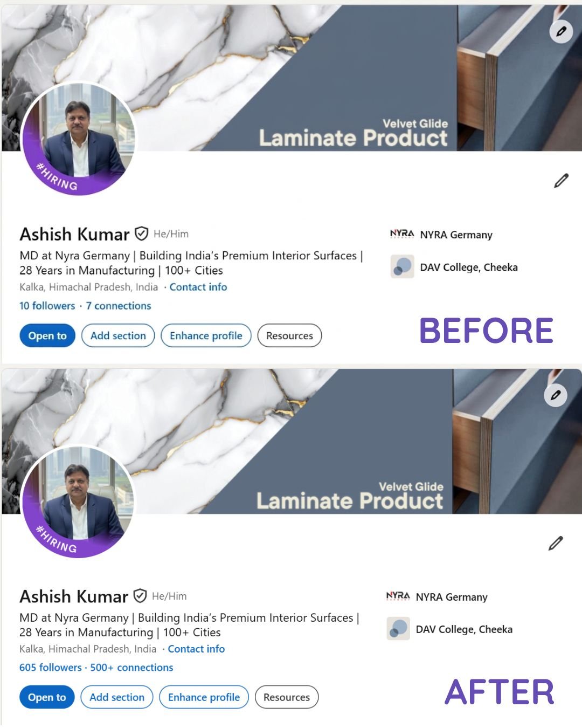View 7 connections link
This screenshot has width=582, height=728.
coord(119,306)
